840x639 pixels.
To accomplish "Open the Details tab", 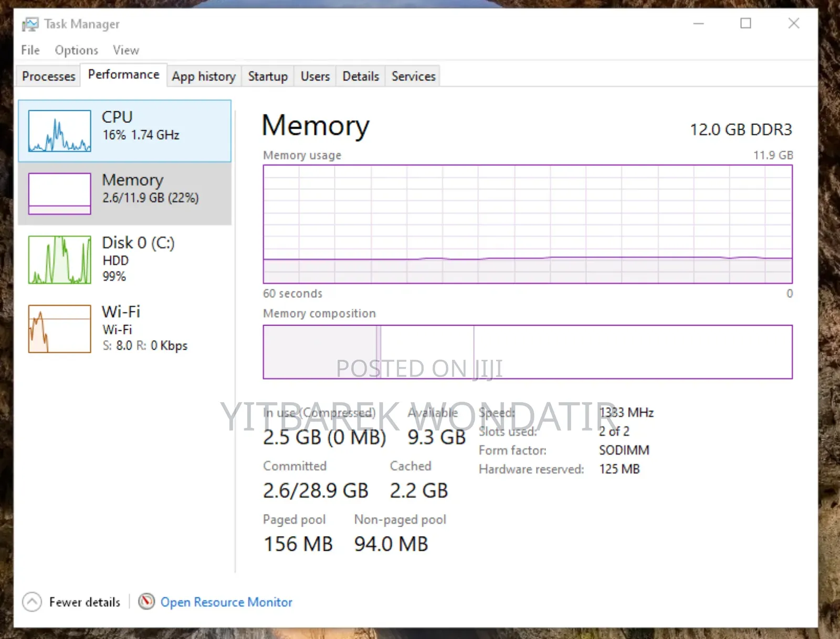I will coord(360,76).
